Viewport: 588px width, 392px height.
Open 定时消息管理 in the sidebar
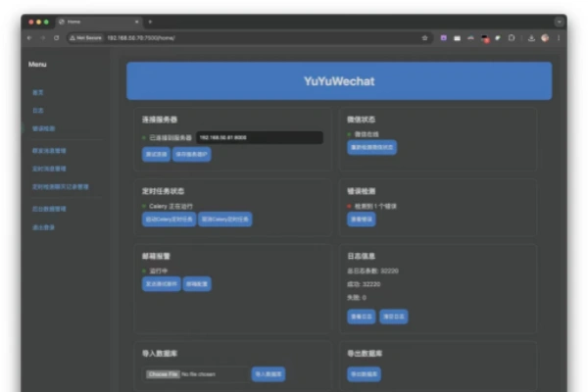(x=49, y=168)
